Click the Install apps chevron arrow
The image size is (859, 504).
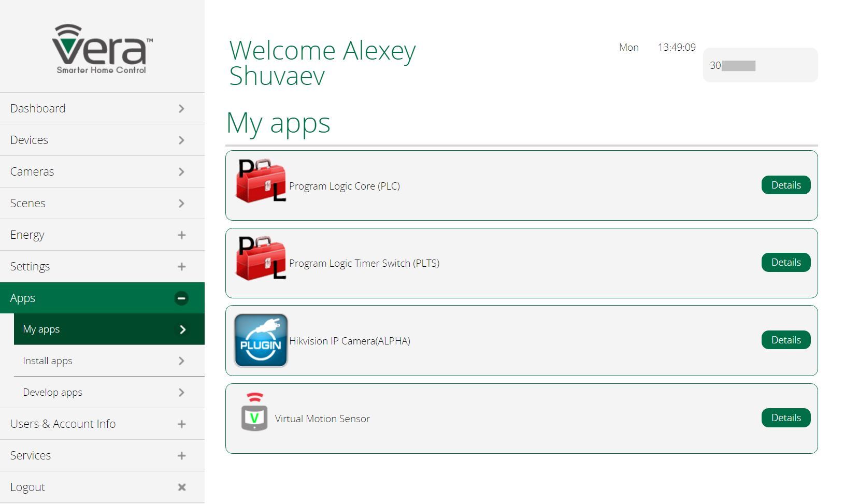click(x=181, y=361)
